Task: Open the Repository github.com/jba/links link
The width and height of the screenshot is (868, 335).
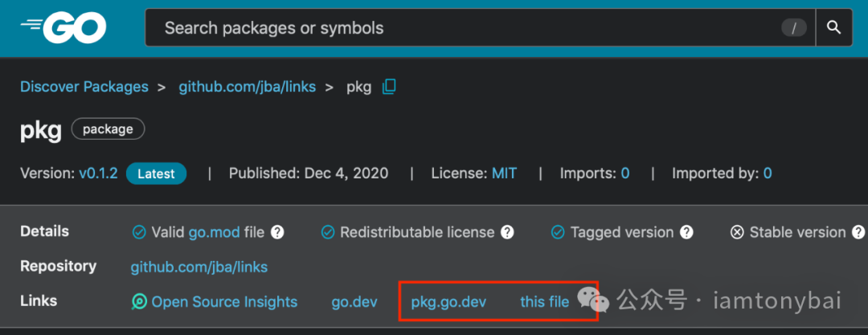Action: point(199,268)
